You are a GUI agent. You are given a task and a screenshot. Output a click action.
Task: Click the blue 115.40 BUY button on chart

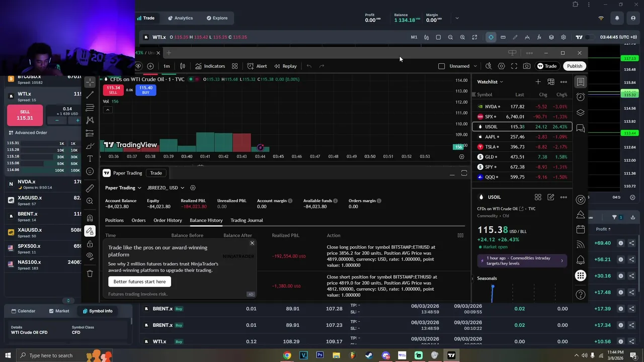point(145,89)
